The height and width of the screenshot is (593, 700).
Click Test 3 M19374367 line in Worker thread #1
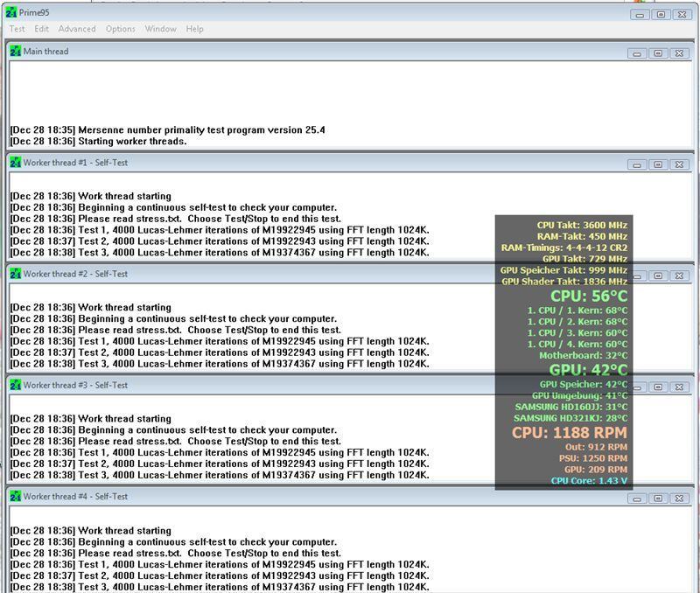[220, 253]
